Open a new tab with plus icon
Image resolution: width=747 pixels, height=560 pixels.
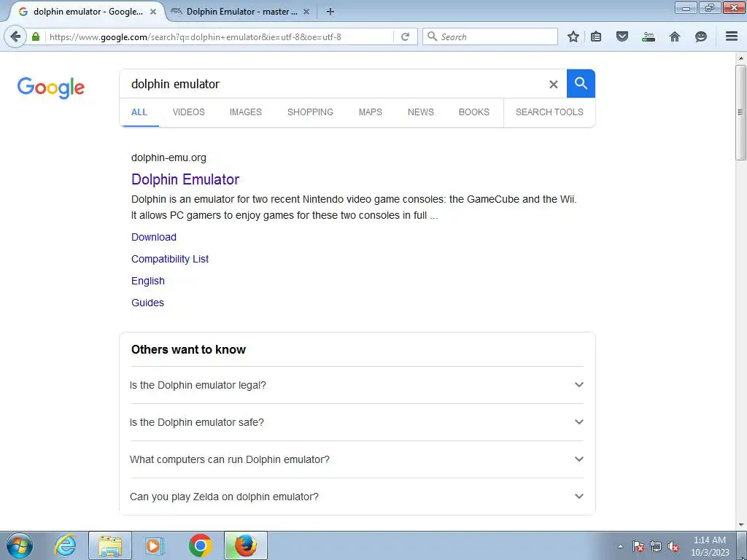330,12
